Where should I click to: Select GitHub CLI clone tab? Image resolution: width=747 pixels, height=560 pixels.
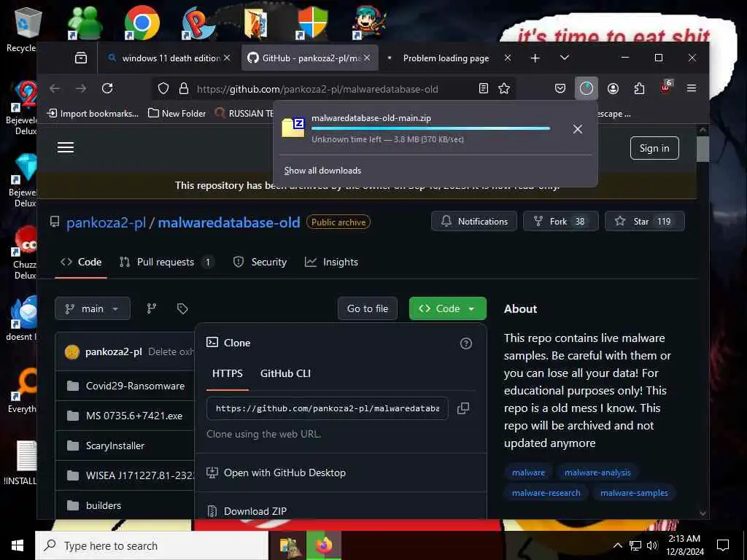pyautogui.click(x=285, y=373)
